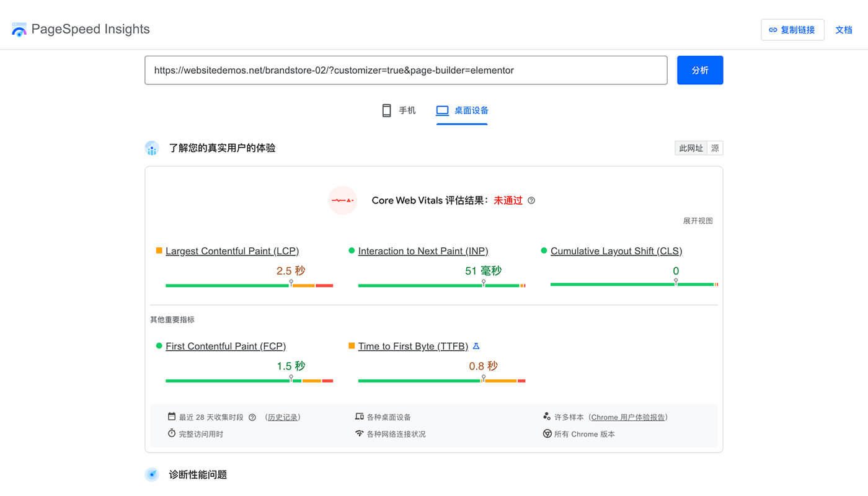Click the green INP status dot
The width and height of the screenshot is (868, 496).
(x=352, y=250)
